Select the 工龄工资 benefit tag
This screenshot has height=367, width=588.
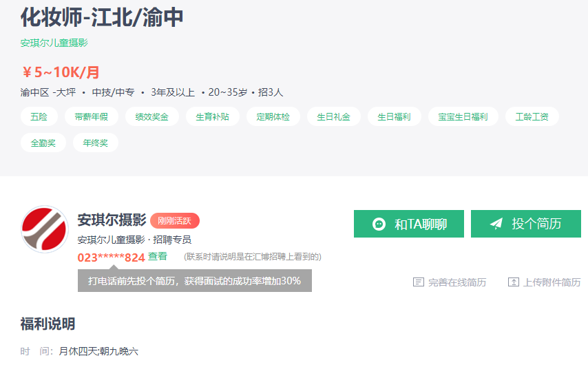point(532,116)
